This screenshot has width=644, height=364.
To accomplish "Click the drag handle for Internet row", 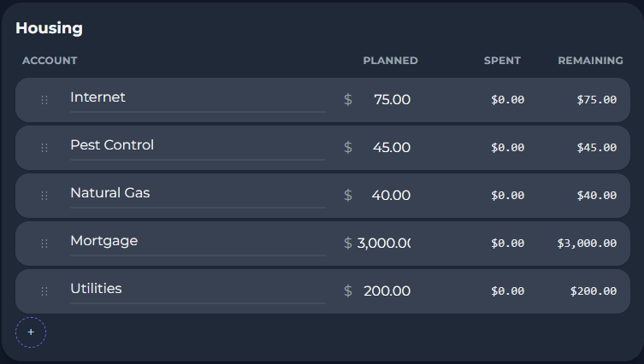I will point(44,100).
